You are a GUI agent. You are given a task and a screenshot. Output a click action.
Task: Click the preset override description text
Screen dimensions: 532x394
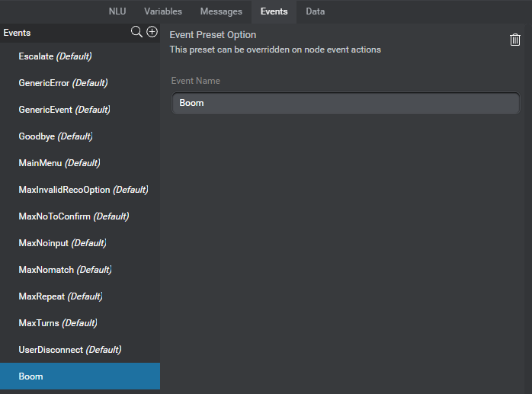click(275, 50)
